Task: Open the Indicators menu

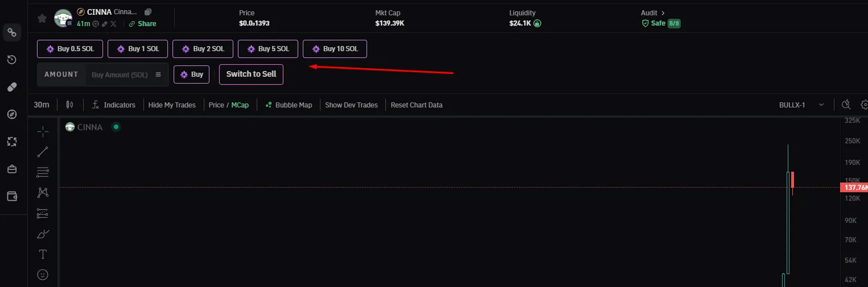Action: click(x=114, y=105)
